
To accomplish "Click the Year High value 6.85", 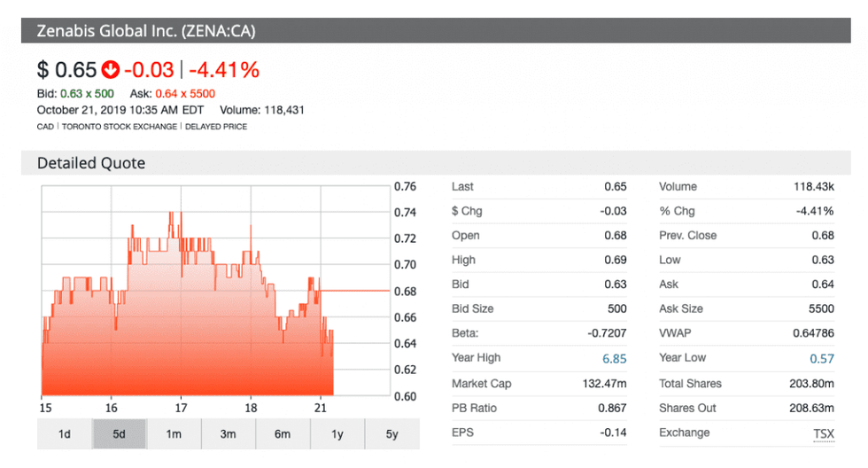I will pyautogui.click(x=613, y=358).
